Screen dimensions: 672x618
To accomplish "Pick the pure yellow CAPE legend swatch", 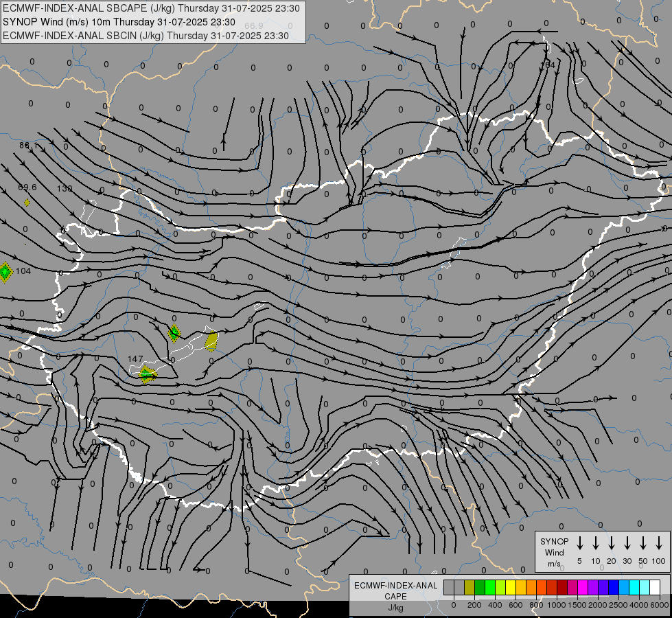I will (x=511, y=588).
